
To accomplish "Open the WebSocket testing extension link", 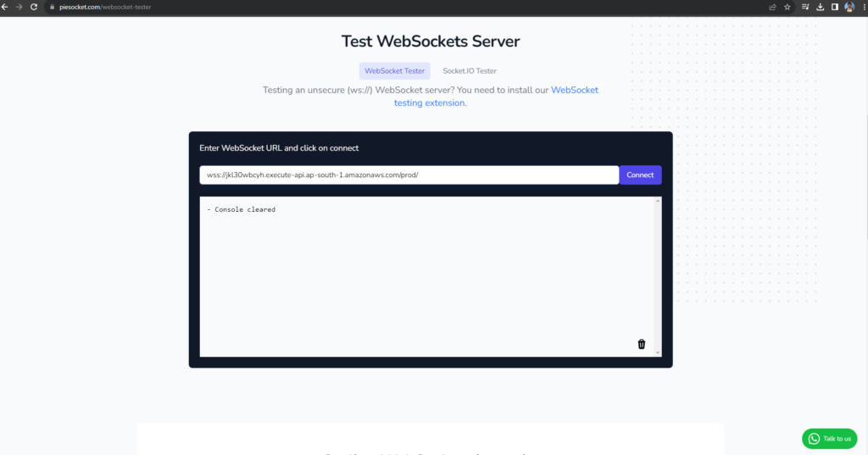I will 496,97.
